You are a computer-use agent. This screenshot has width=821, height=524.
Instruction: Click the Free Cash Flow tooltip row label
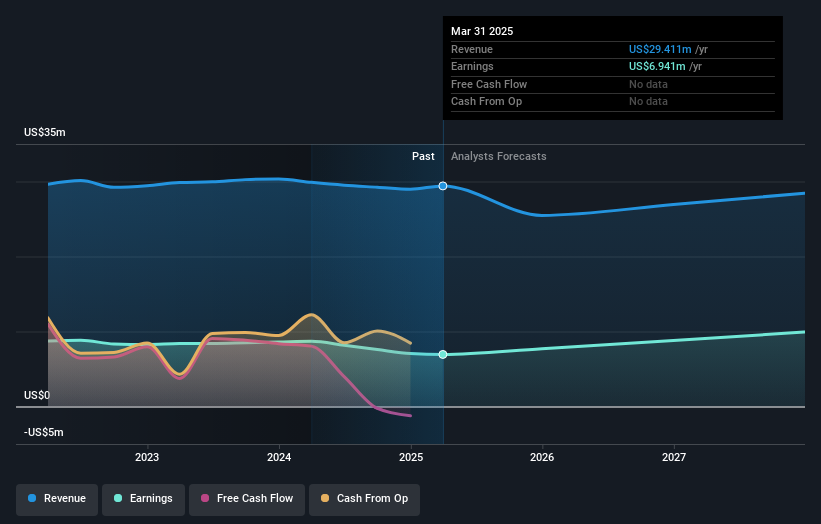[489, 84]
